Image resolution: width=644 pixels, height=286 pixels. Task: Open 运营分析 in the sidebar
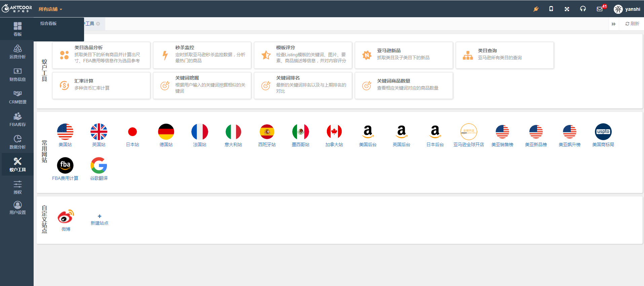(x=17, y=52)
